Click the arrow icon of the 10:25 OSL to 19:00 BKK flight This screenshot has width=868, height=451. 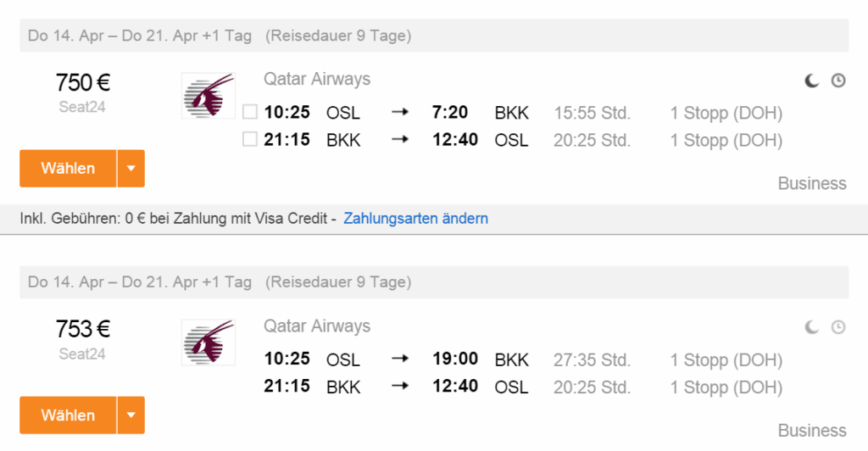pyautogui.click(x=400, y=359)
